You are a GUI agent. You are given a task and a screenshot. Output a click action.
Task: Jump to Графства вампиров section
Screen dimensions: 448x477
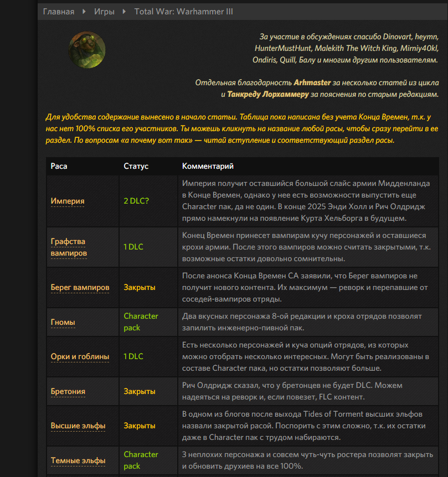pyautogui.click(x=69, y=247)
